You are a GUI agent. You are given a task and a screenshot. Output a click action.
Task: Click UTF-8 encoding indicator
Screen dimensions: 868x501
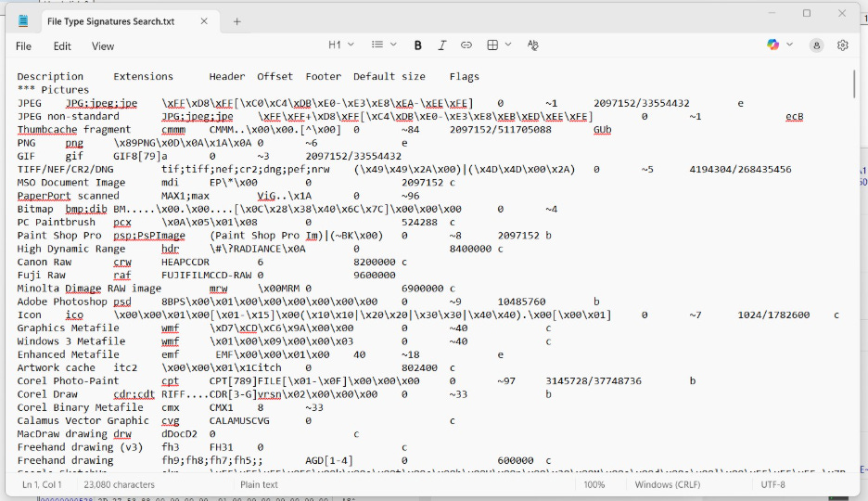[x=772, y=484]
